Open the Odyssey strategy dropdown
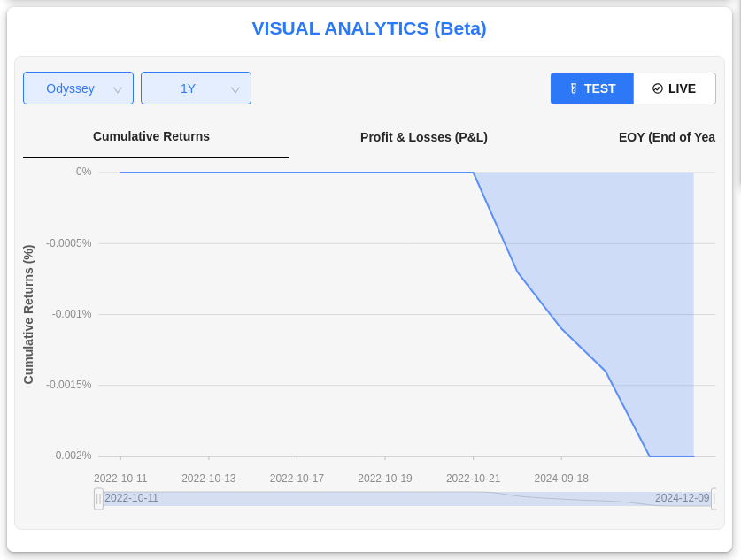 tap(78, 88)
